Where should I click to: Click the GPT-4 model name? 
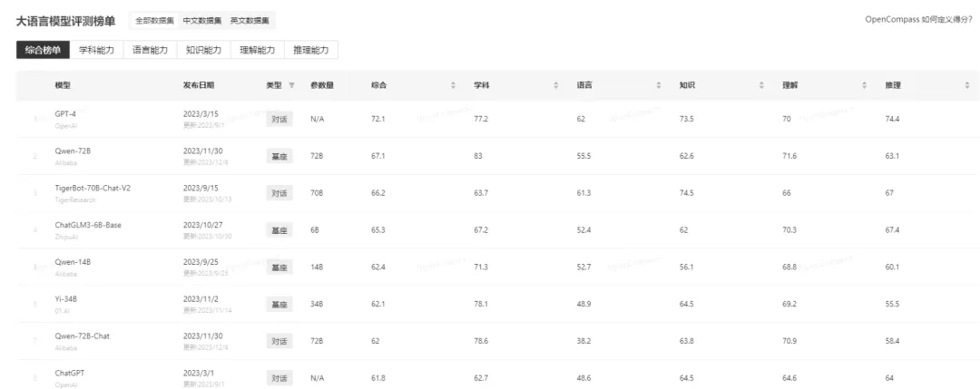(65, 114)
